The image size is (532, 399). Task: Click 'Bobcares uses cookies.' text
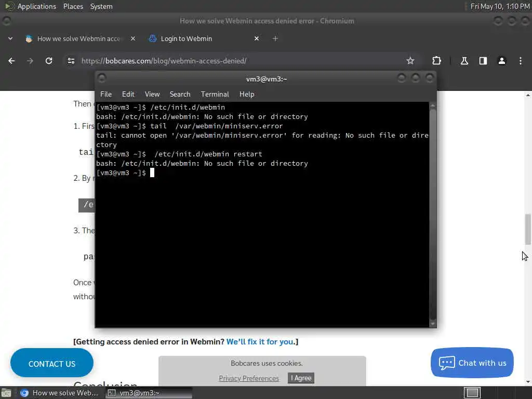click(267, 363)
